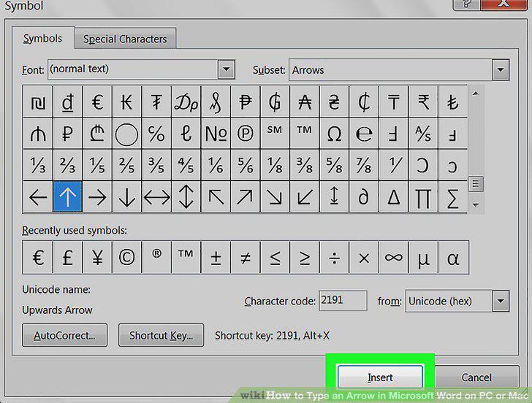Focus the Character code input field
The image size is (532, 403).
click(343, 300)
